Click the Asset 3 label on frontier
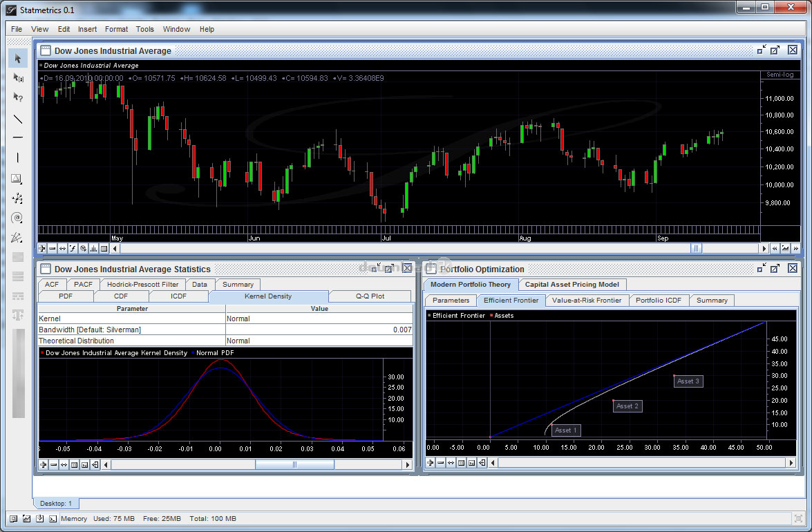The image size is (812, 532). pos(688,381)
